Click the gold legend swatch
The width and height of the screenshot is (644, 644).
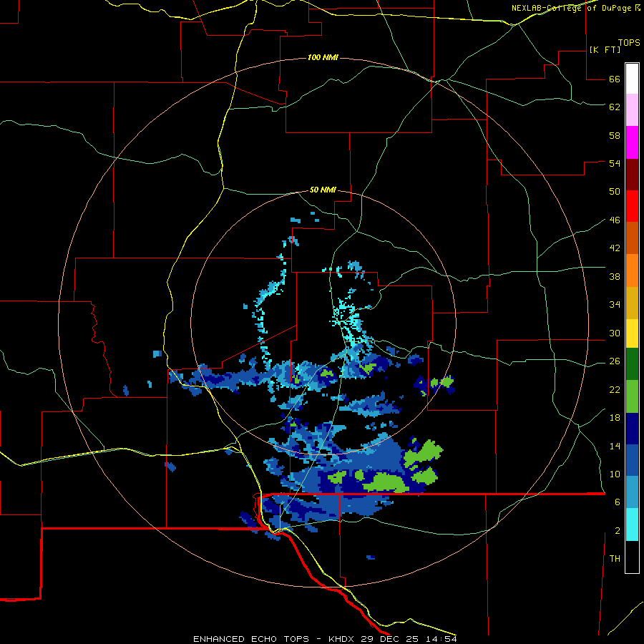click(632, 303)
